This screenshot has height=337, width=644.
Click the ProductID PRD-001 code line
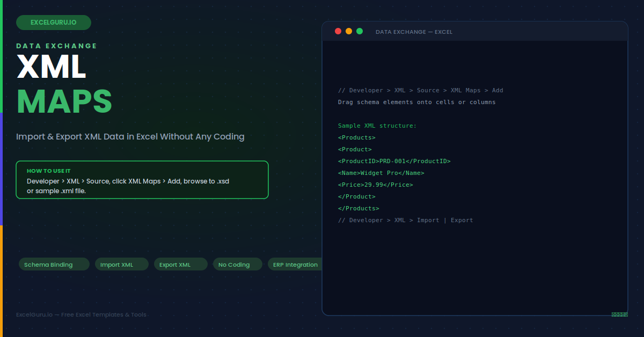394,161
